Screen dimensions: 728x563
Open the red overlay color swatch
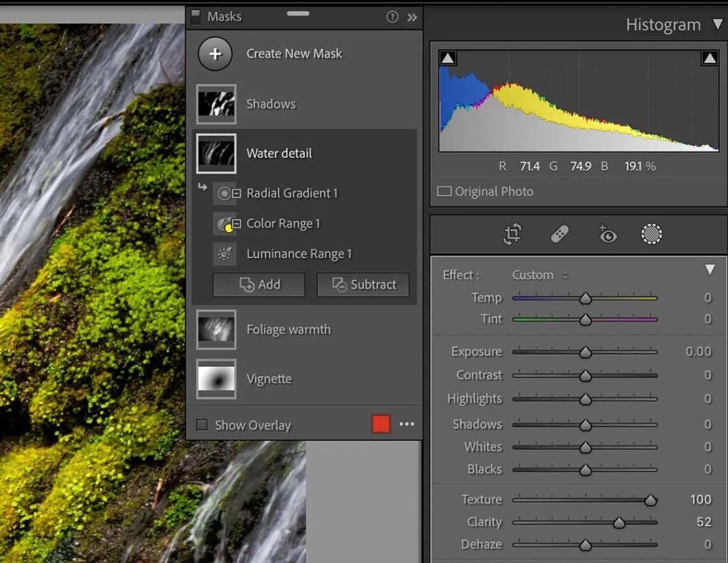[381, 424]
